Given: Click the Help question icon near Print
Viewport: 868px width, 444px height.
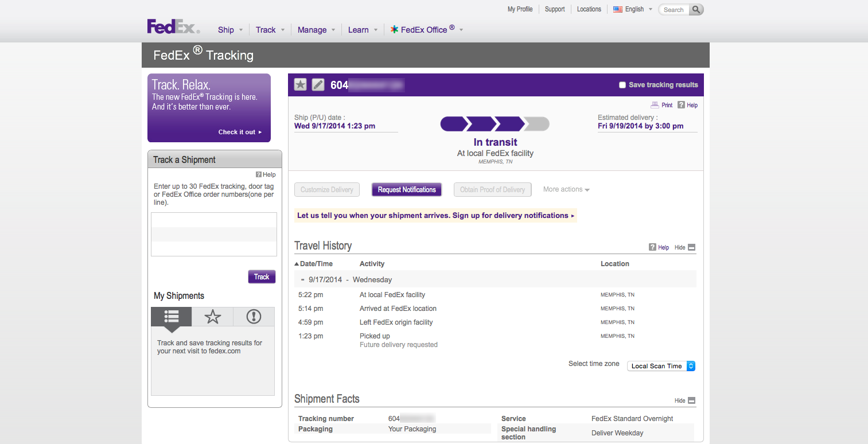Looking at the screenshot, I should click(681, 105).
